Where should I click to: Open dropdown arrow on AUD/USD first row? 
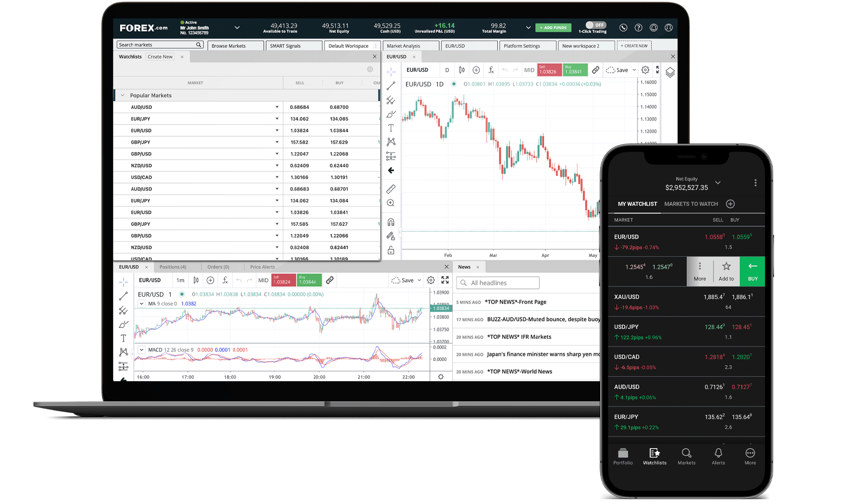pos(277,107)
